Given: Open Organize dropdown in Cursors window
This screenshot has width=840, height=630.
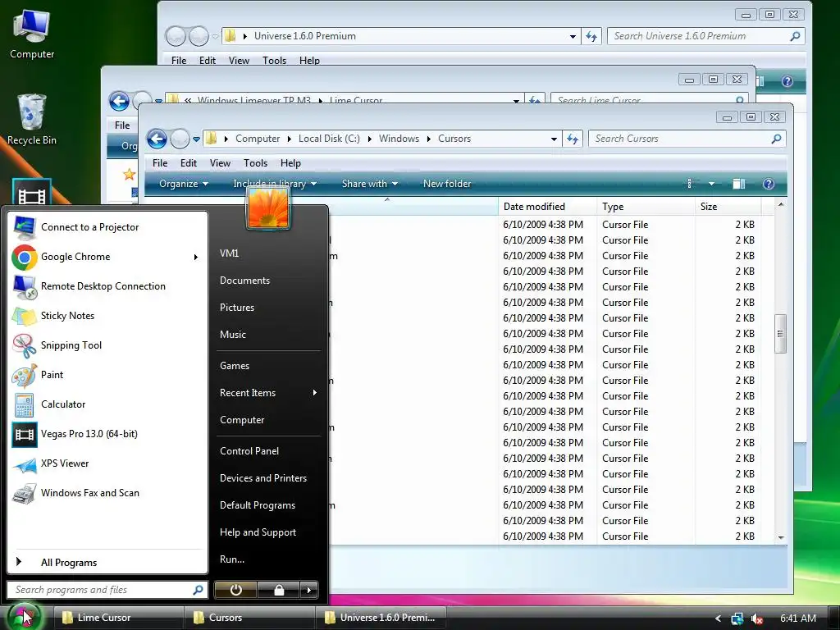Looking at the screenshot, I should [x=183, y=184].
